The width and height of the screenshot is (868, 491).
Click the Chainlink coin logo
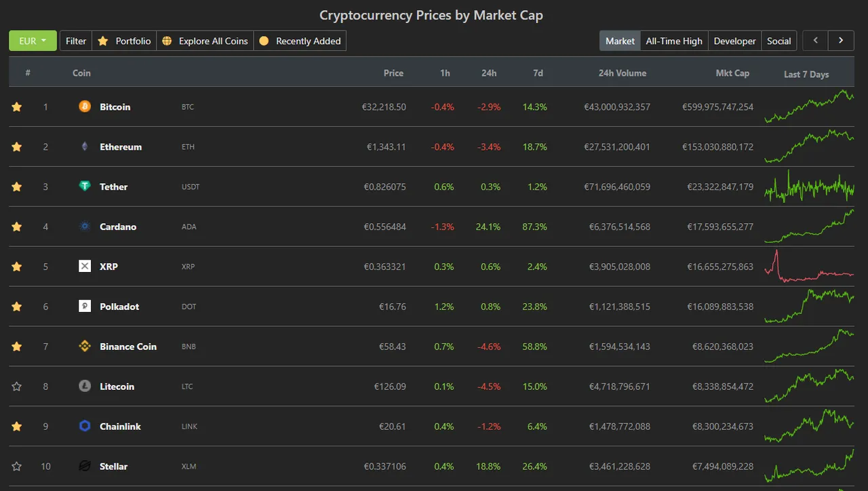coord(85,427)
